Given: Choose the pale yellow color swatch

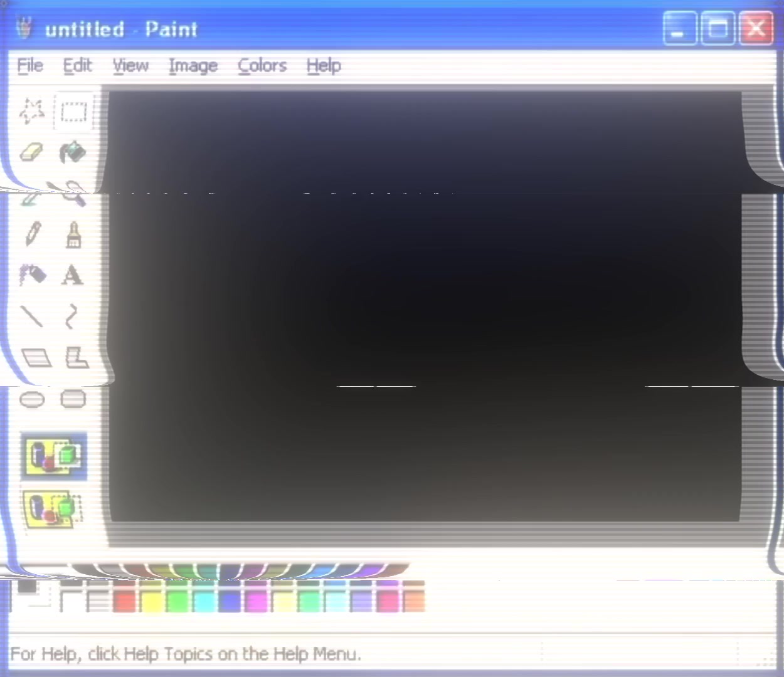Looking at the screenshot, I should click(x=282, y=601).
